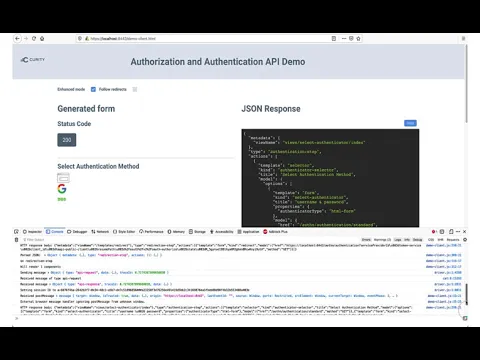
Task: Open the Adblock Plus devtools tab
Action: [275, 232]
